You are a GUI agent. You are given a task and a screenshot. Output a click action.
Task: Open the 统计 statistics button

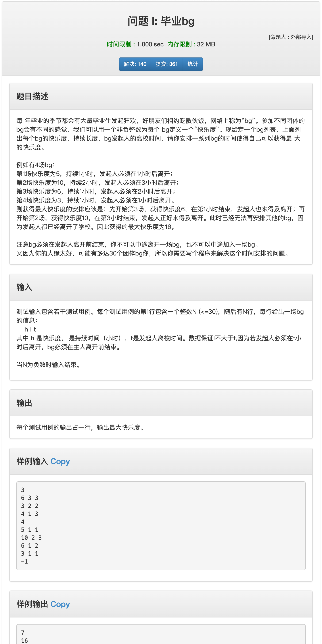(x=193, y=64)
